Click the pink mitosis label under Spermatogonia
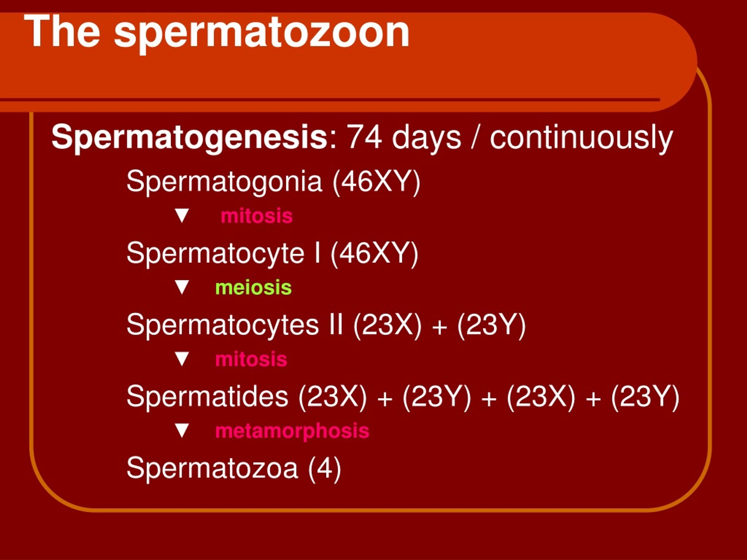This screenshot has height=560, width=747. point(256,216)
